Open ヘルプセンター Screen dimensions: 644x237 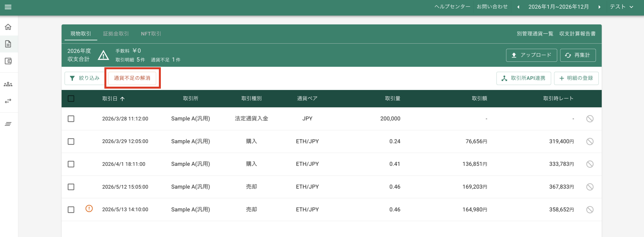point(452,7)
